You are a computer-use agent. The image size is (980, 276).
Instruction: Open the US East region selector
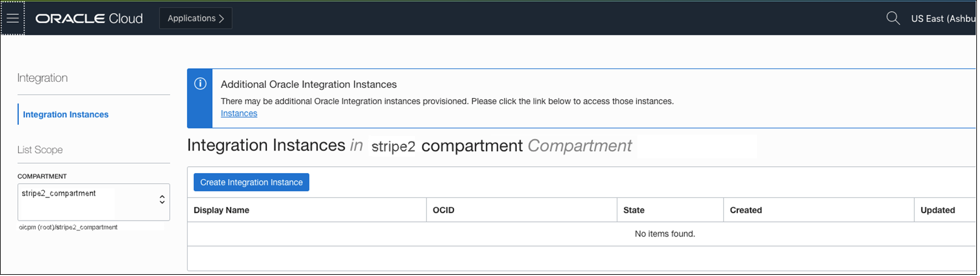(x=942, y=18)
